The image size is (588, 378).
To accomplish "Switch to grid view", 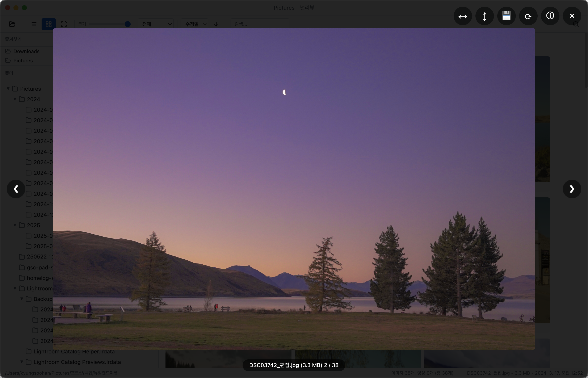I will [x=49, y=24].
